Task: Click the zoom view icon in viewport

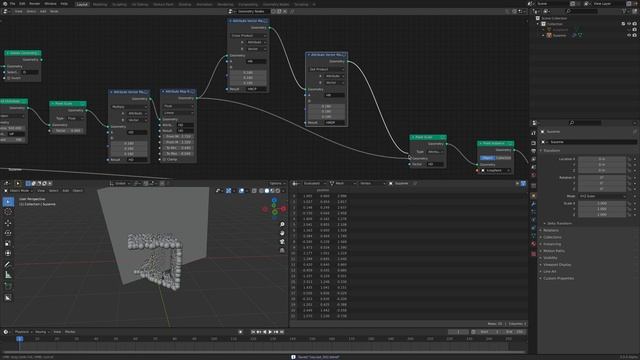Action: pyautogui.click(x=282, y=224)
